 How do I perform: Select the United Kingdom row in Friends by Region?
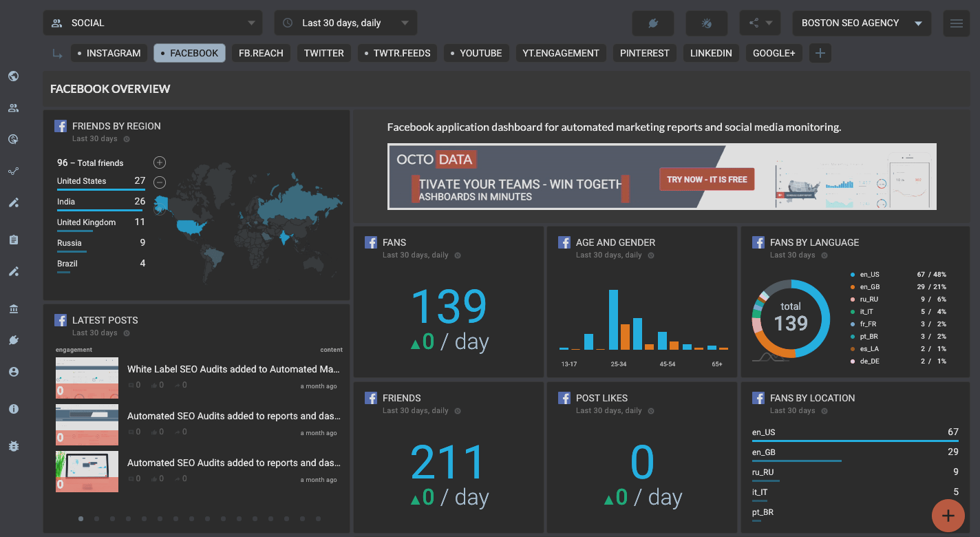pos(101,224)
